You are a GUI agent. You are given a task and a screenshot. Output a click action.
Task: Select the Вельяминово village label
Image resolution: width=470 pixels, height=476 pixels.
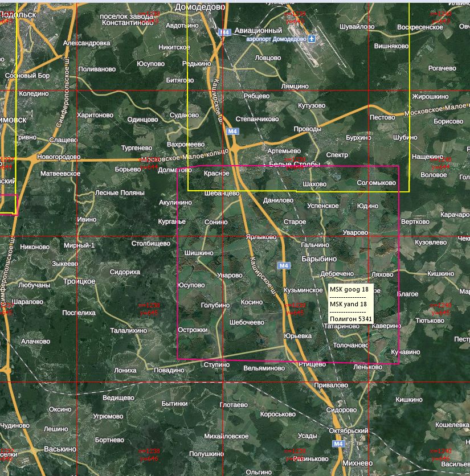264,368
